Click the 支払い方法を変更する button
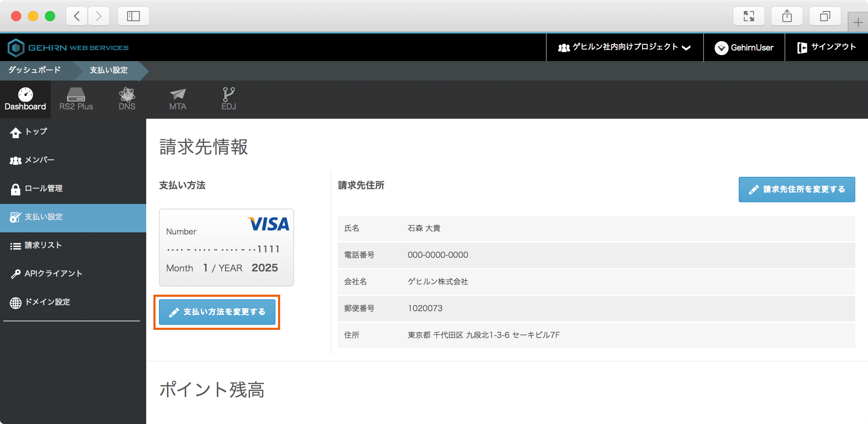 click(217, 312)
